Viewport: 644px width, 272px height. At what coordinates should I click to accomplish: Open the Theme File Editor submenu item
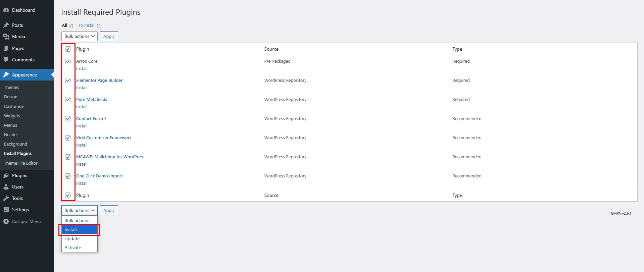click(x=21, y=163)
